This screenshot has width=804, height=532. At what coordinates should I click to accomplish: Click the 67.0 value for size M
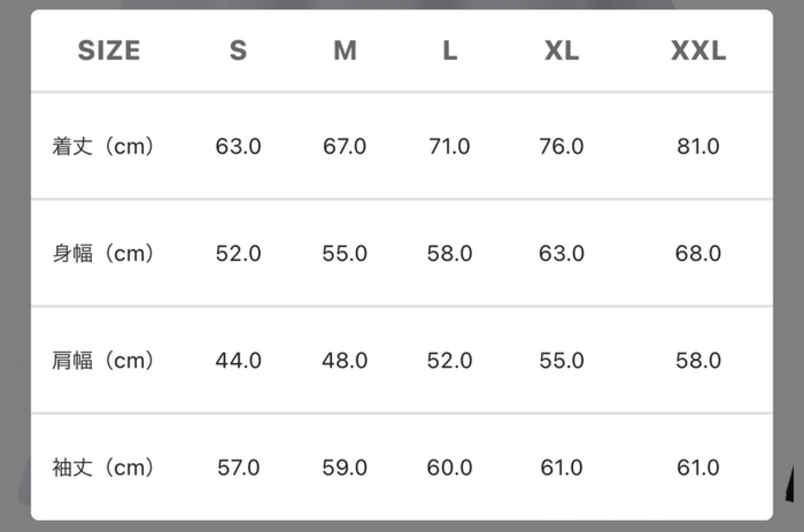point(345,146)
